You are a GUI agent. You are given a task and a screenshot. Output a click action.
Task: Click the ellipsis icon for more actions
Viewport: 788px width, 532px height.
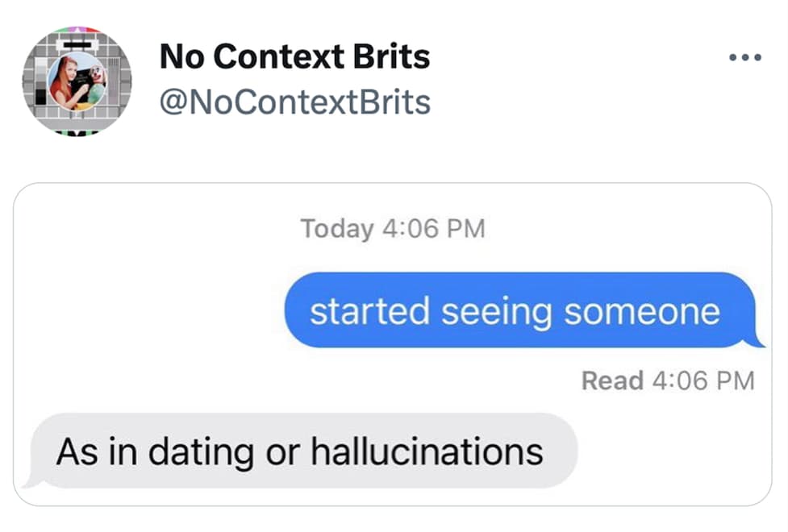[744, 56]
